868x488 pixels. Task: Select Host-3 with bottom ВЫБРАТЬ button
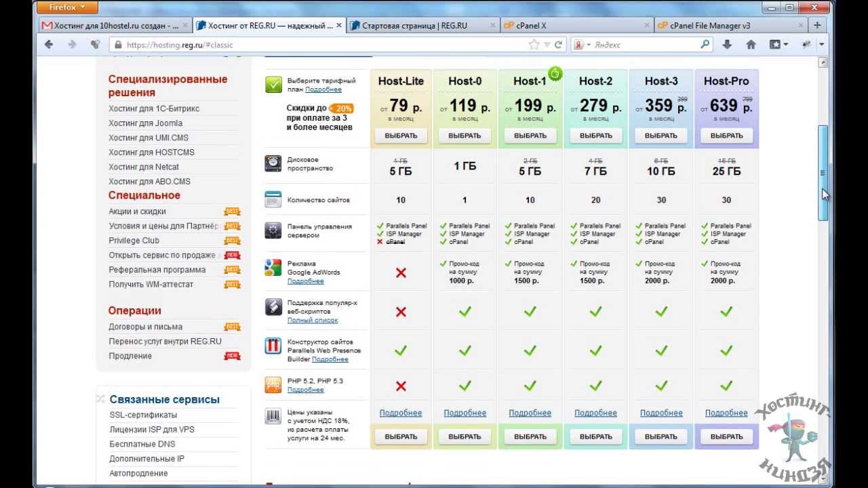(661, 436)
